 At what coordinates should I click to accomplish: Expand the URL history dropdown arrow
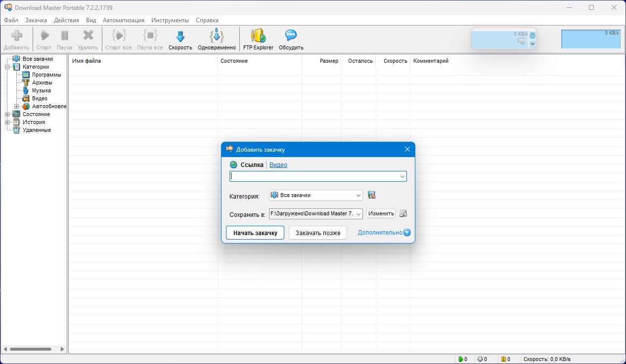coord(402,176)
